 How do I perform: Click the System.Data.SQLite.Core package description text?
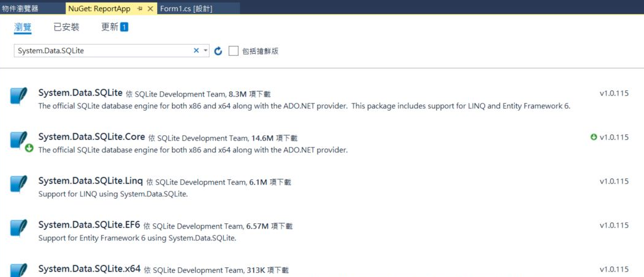coord(193,150)
